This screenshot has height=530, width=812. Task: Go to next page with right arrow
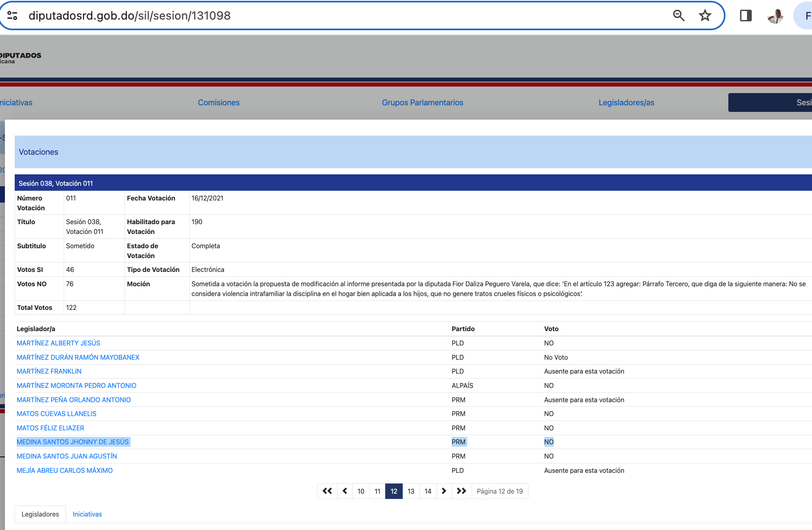444,491
